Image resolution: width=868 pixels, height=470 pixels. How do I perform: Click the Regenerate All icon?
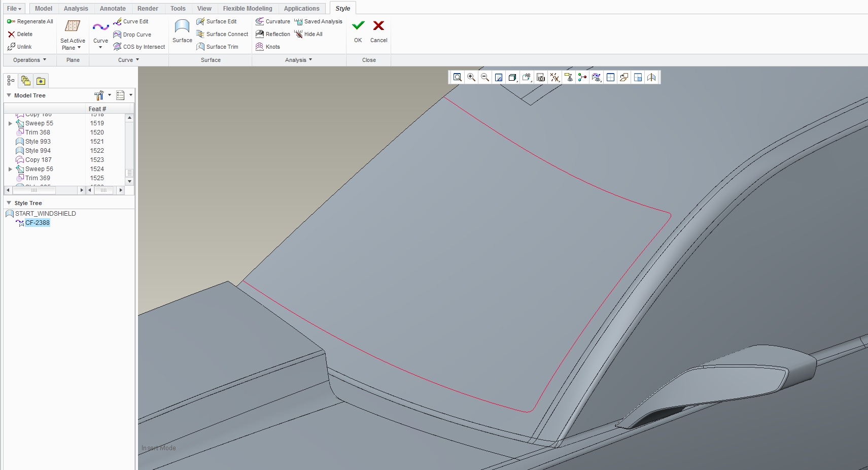point(11,21)
